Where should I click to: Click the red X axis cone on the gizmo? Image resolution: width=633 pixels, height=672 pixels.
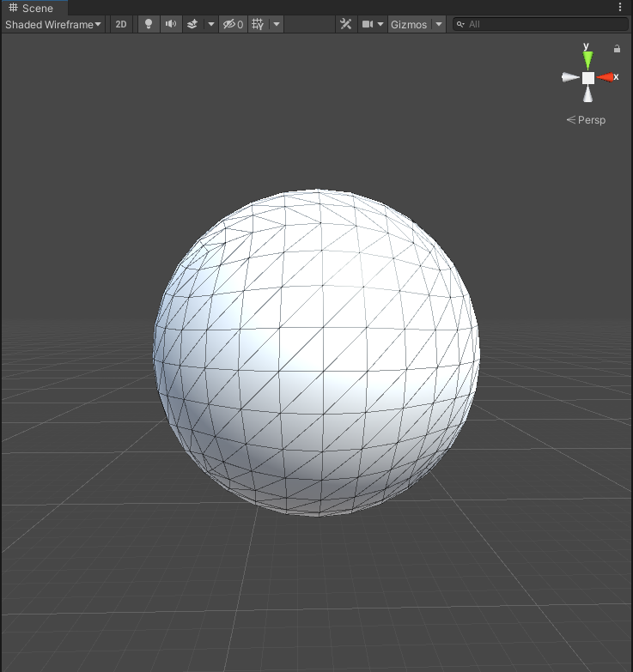coord(607,77)
